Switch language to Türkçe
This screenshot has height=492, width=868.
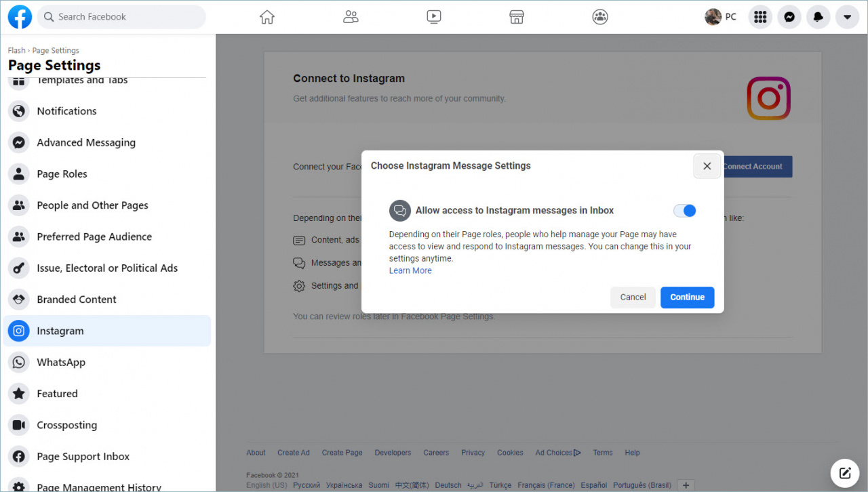(x=500, y=485)
